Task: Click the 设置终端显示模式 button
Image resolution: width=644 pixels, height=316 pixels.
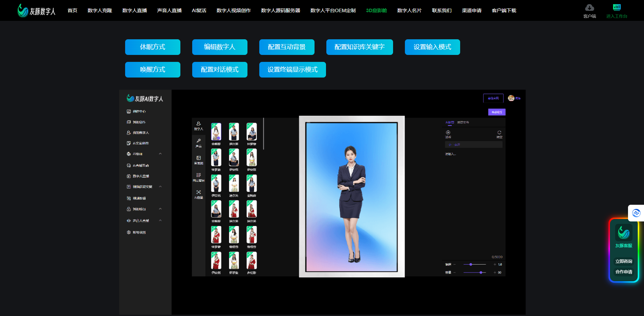Action: (x=292, y=70)
